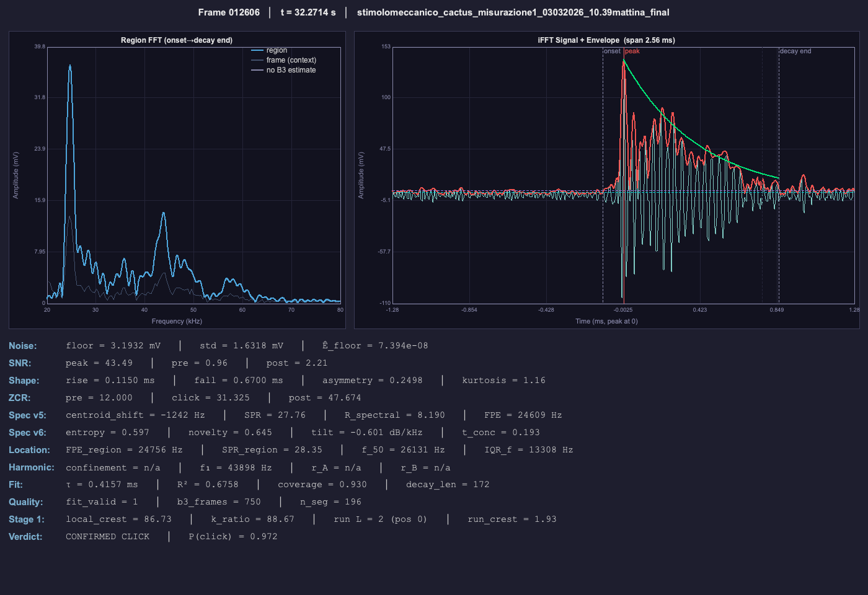The height and width of the screenshot is (595, 868).
Task: Click the 'click = 31.325' value
Action: pos(211,398)
